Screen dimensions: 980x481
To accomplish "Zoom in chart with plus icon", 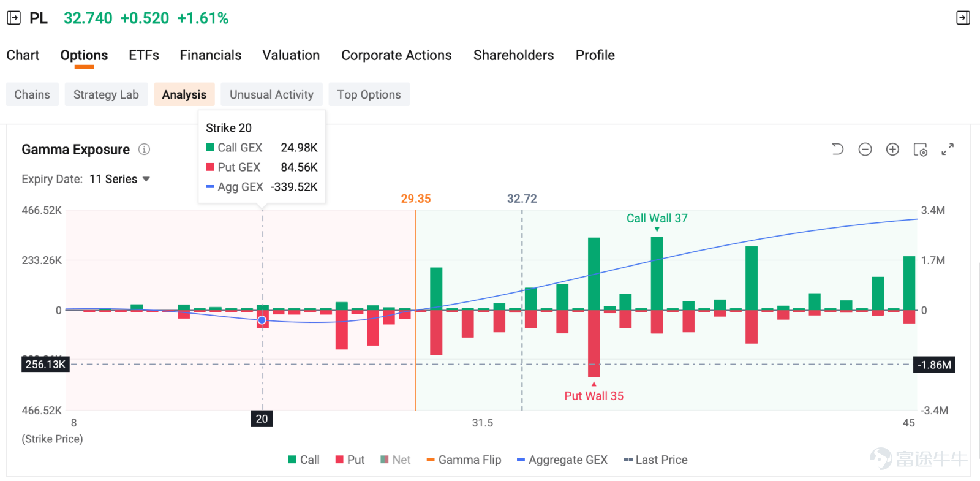I will coord(892,149).
